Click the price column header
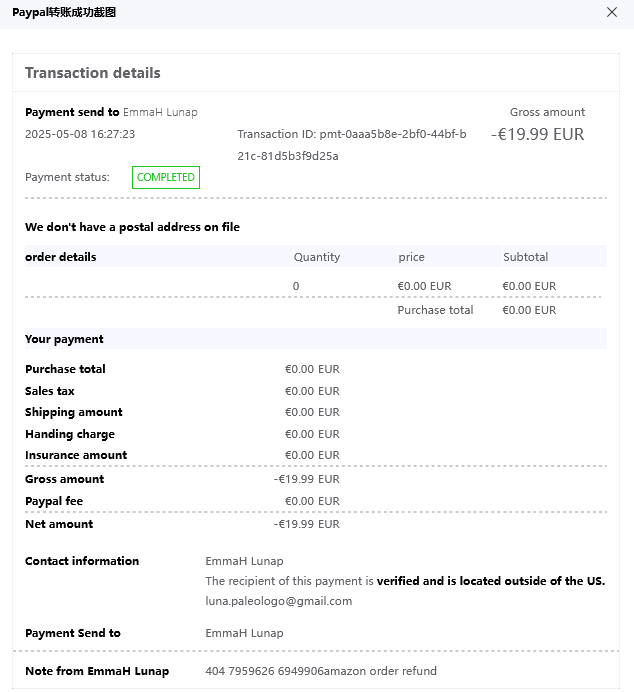Screen dimensions: 634x692 point(411,257)
